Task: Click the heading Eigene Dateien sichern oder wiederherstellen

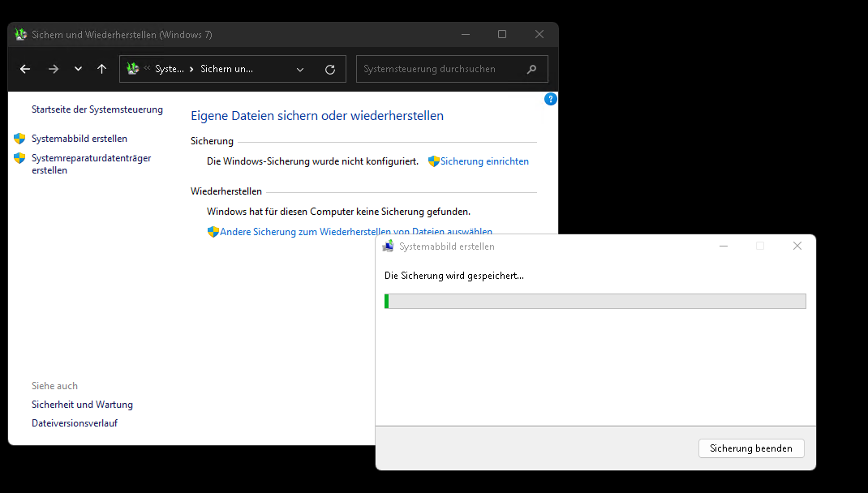Action: 317,116
